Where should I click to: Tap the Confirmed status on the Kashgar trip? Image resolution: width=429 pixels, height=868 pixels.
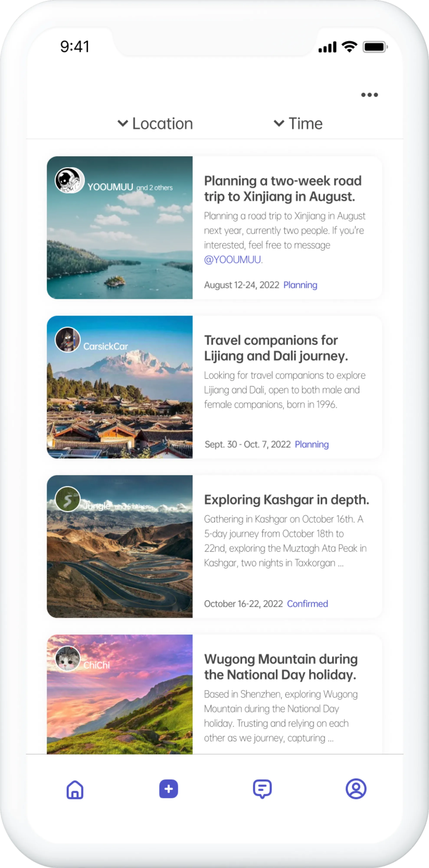(308, 603)
